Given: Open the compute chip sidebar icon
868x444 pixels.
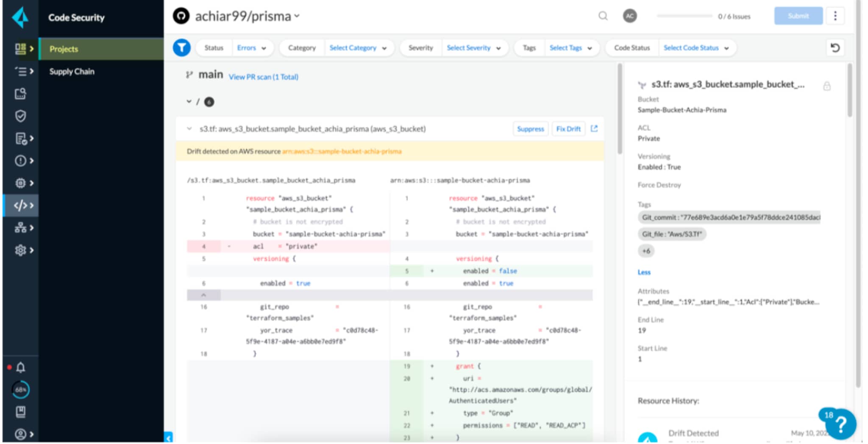Looking at the screenshot, I should [20, 183].
